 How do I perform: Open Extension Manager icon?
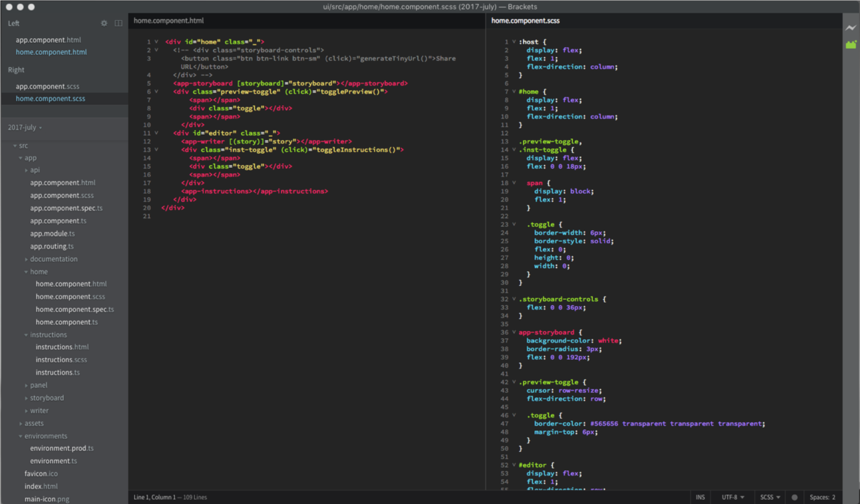[851, 44]
